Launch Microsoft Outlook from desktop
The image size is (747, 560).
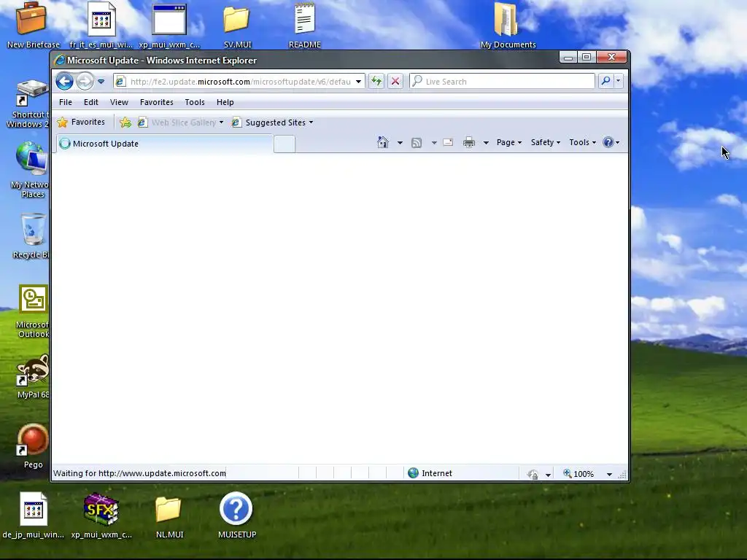coord(32,311)
